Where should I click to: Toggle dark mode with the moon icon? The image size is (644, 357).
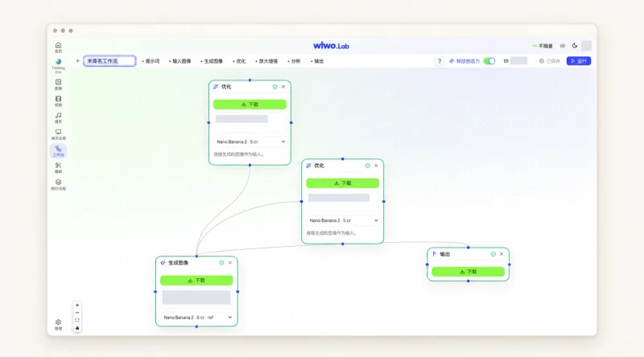[575, 46]
